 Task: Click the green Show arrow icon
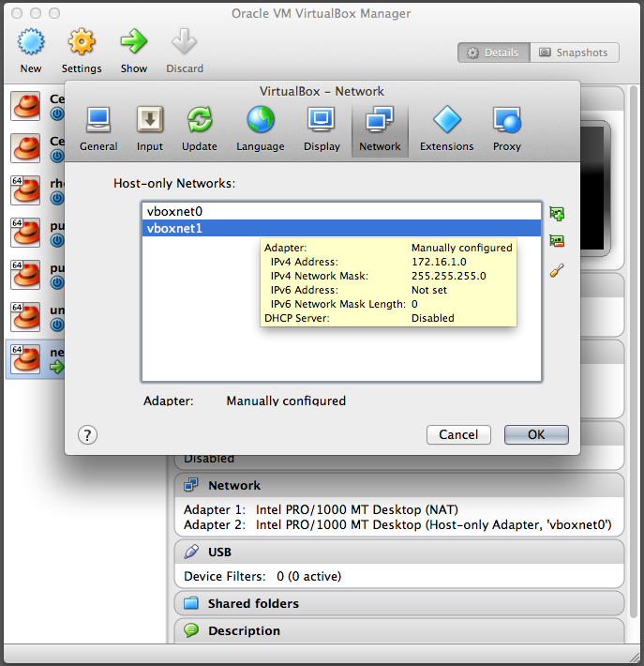133,41
